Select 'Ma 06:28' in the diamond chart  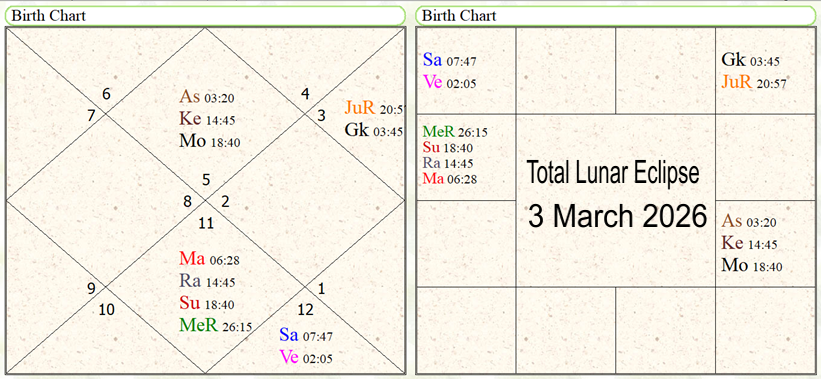(209, 259)
